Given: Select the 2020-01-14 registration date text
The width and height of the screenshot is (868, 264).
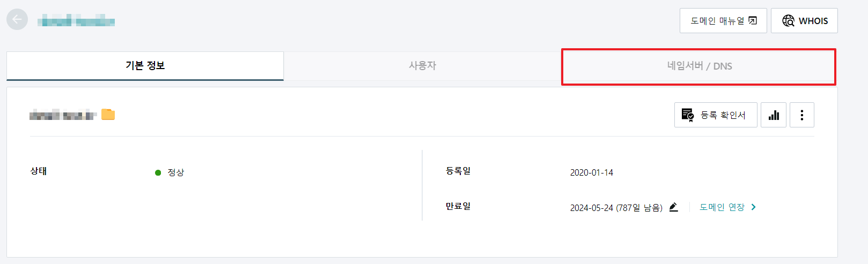Looking at the screenshot, I should click(x=591, y=172).
